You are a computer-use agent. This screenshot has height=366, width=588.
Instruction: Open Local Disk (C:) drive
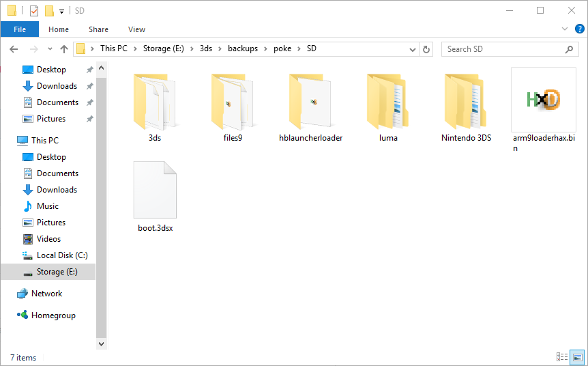tap(62, 255)
